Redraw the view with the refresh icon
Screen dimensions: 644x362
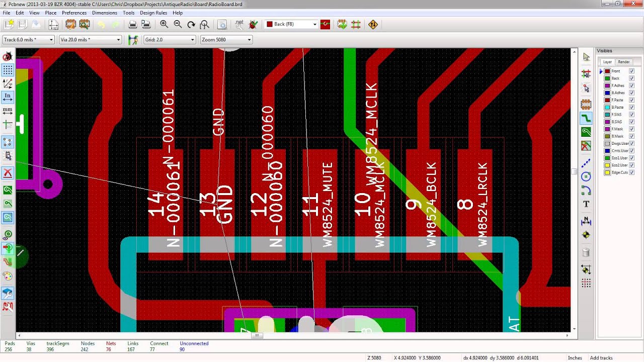tap(191, 24)
